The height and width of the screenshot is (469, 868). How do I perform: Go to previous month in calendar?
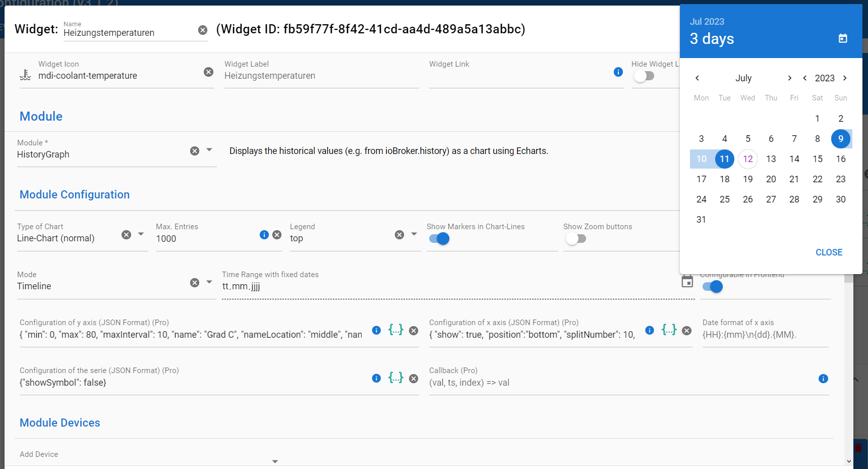tap(697, 78)
